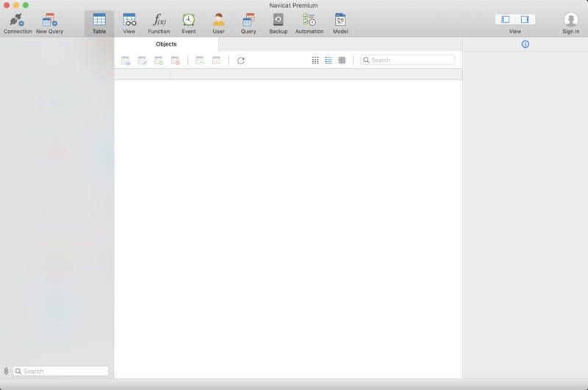Open the Backup section
Viewport: 588px width, 390px height.
pos(279,24)
